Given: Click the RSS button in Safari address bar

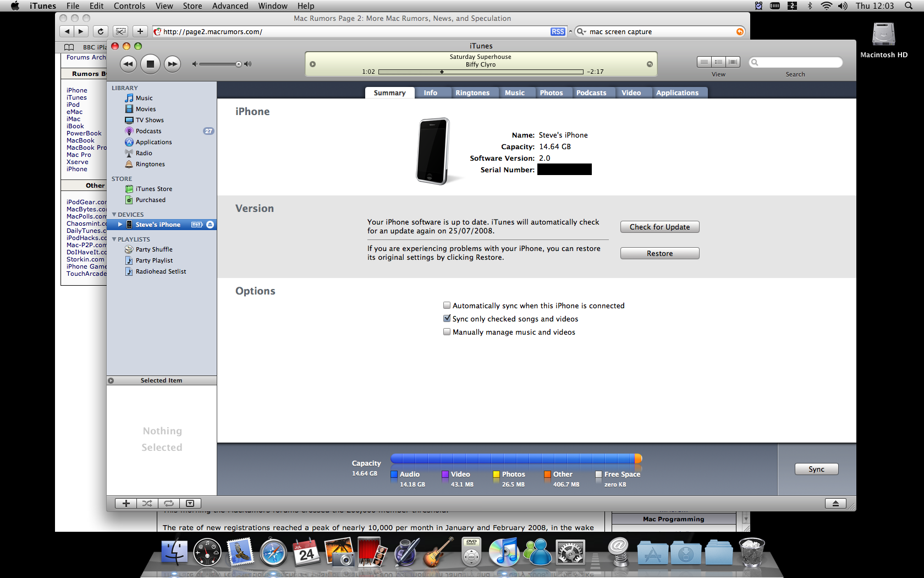Looking at the screenshot, I should pos(558,32).
